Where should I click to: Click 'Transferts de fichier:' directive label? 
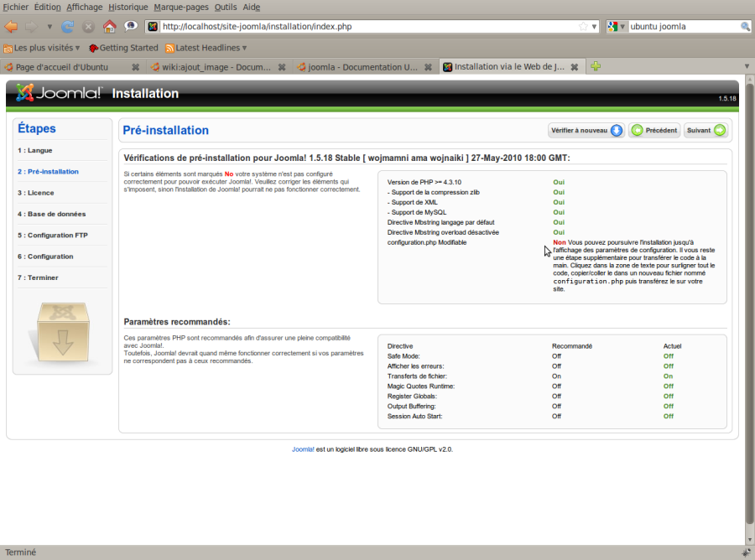(x=417, y=376)
